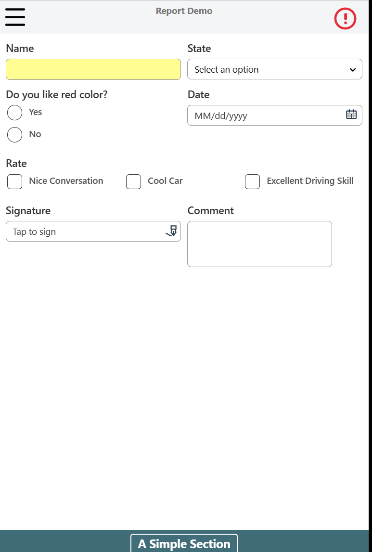This screenshot has height=552, width=372.
Task: Open the A Simple Section button
Action: (x=184, y=543)
